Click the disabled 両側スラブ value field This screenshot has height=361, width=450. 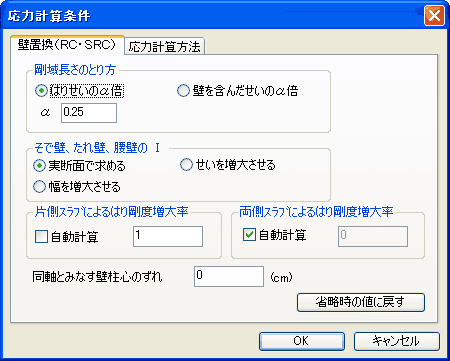[x=373, y=236]
